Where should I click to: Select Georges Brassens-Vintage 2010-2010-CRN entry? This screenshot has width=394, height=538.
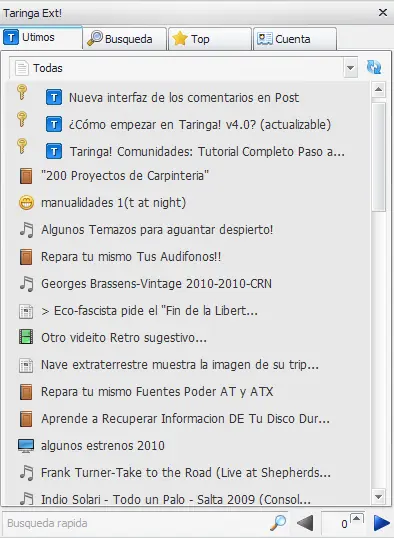coord(156,284)
